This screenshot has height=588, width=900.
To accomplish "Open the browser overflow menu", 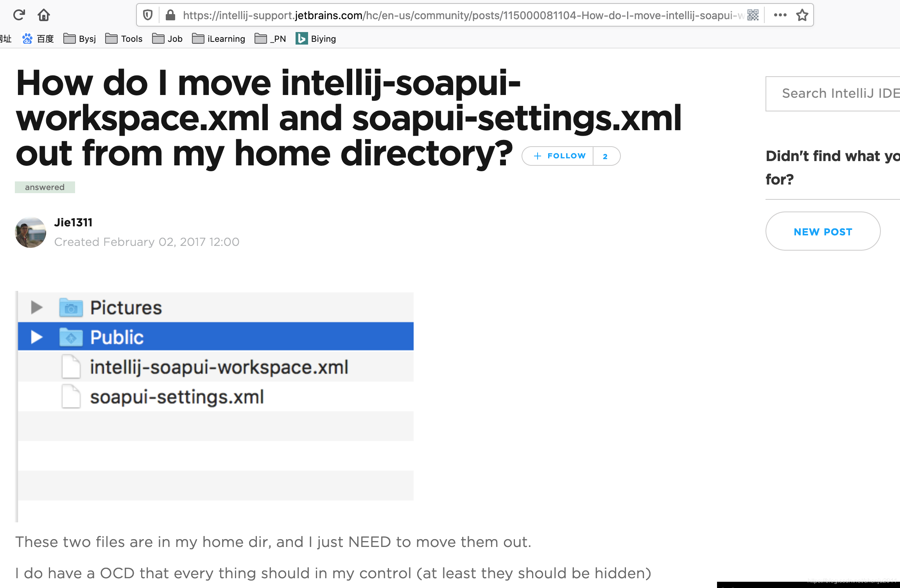I will tap(780, 15).
